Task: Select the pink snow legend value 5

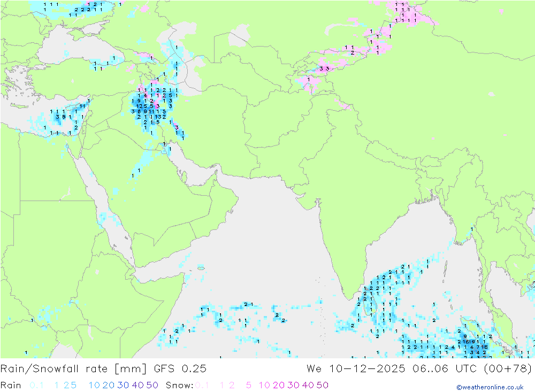Action: pyautogui.click(x=249, y=385)
